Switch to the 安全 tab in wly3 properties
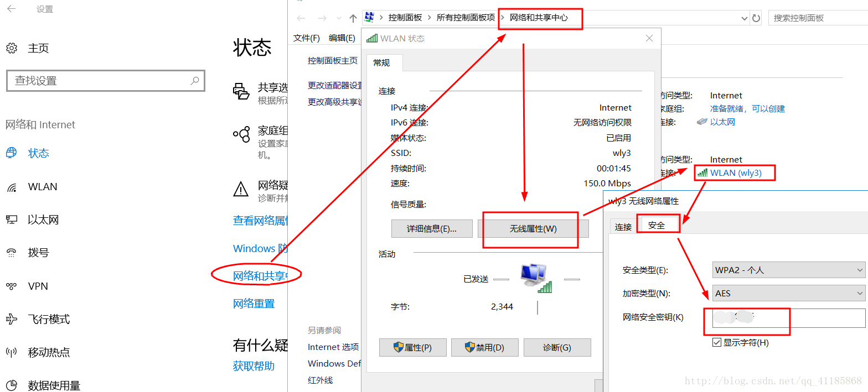This screenshot has width=868, height=392. pos(657,225)
